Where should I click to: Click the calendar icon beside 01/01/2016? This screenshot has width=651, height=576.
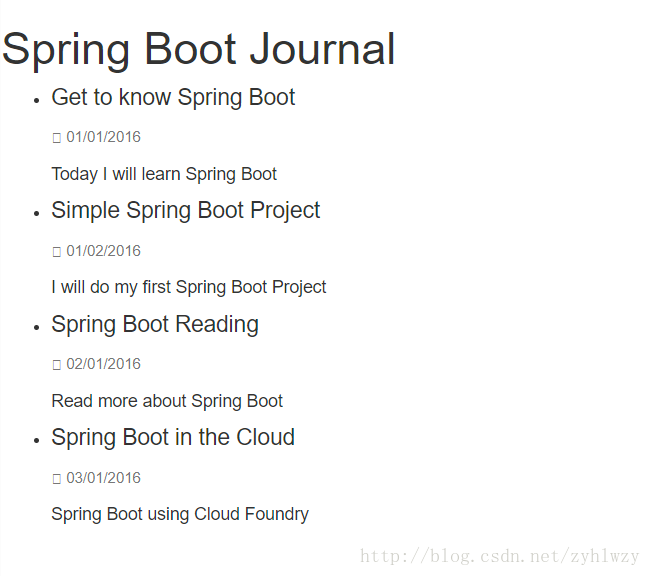tap(57, 137)
